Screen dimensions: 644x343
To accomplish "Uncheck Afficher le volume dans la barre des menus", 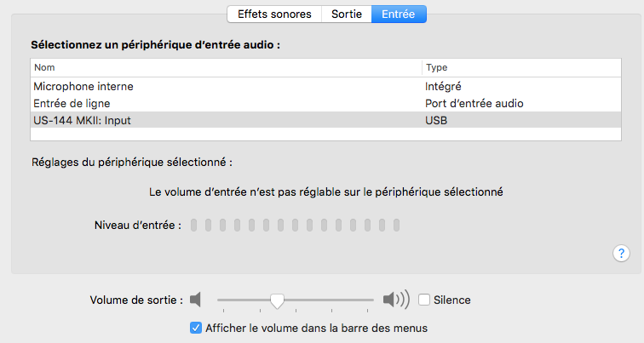I will coord(196,328).
